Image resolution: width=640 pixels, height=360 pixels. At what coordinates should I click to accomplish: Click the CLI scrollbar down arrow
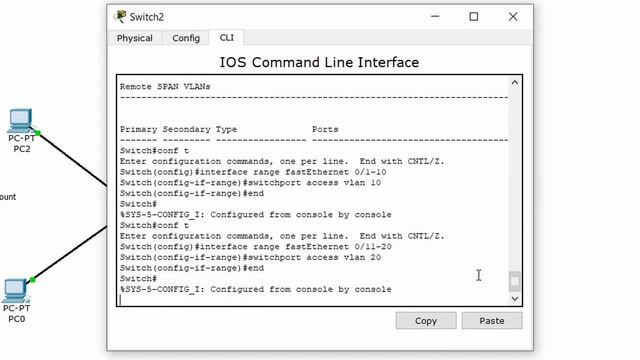tap(515, 299)
